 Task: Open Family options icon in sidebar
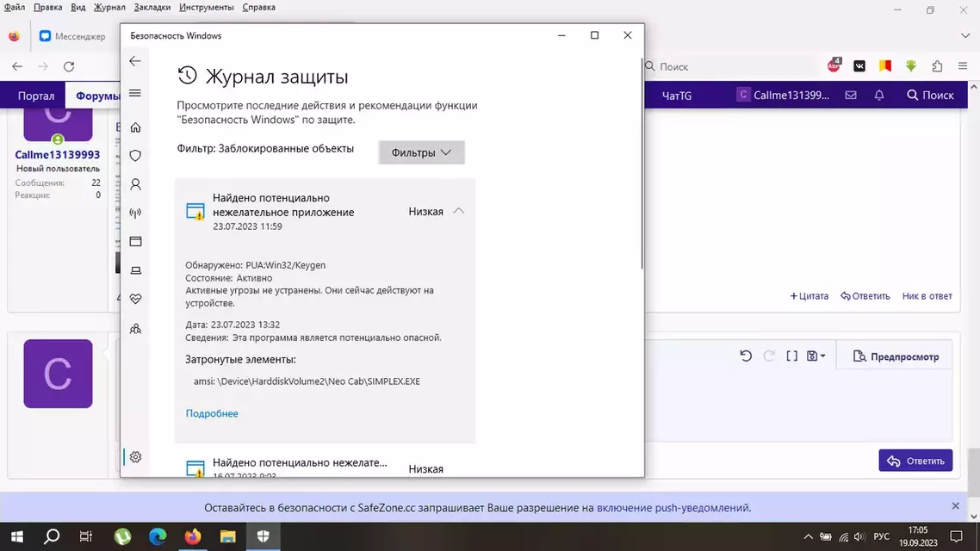[135, 329]
